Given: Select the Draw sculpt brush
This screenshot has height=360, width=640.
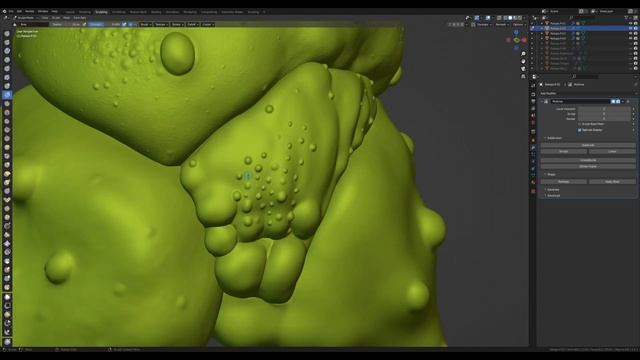Looking at the screenshot, I should click(7, 33).
